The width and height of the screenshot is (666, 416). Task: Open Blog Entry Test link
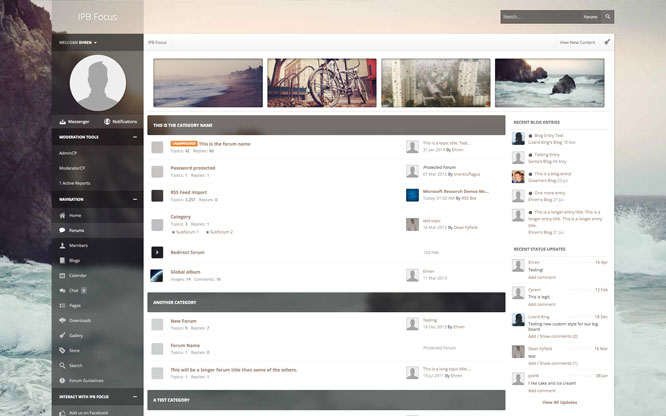548,136
